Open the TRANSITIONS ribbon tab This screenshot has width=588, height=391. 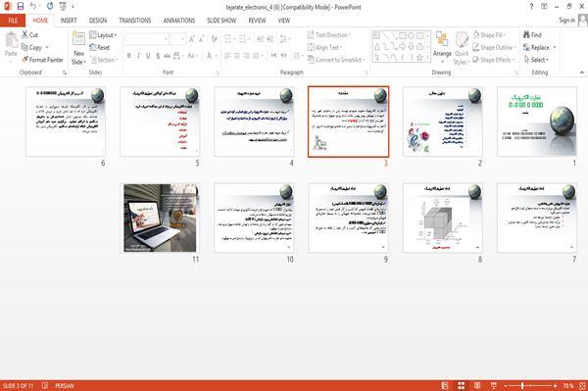click(135, 21)
